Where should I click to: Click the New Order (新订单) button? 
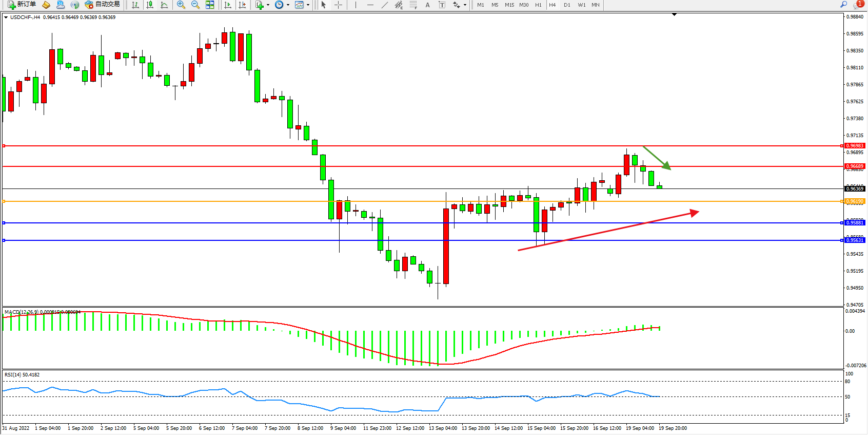[x=22, y=5]
